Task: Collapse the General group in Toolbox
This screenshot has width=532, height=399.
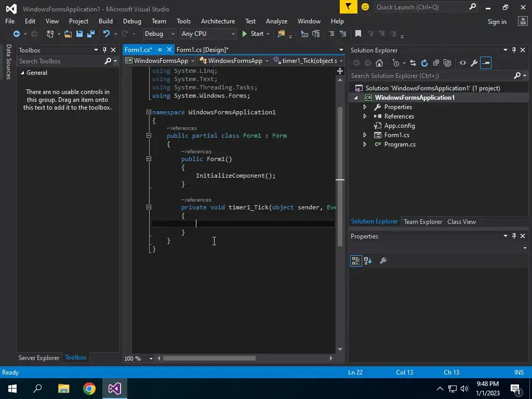Action: [x=22, y=73]
